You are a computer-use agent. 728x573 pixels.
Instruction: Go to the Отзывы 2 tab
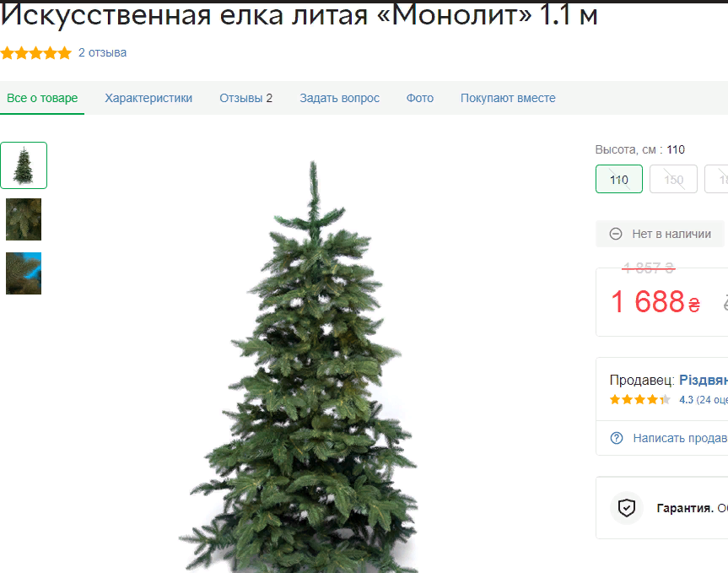pyautogui.click(x=245, y=98)
